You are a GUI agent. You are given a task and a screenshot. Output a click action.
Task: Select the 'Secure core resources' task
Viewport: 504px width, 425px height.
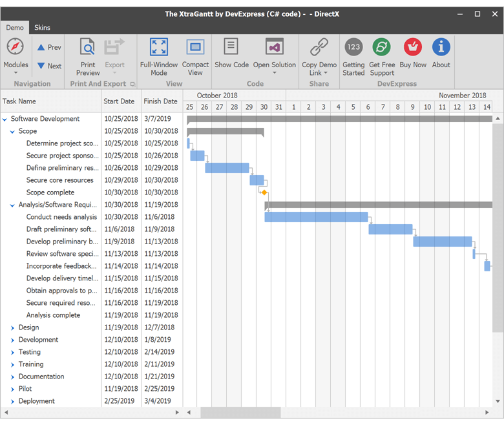[x=92, y=180]
